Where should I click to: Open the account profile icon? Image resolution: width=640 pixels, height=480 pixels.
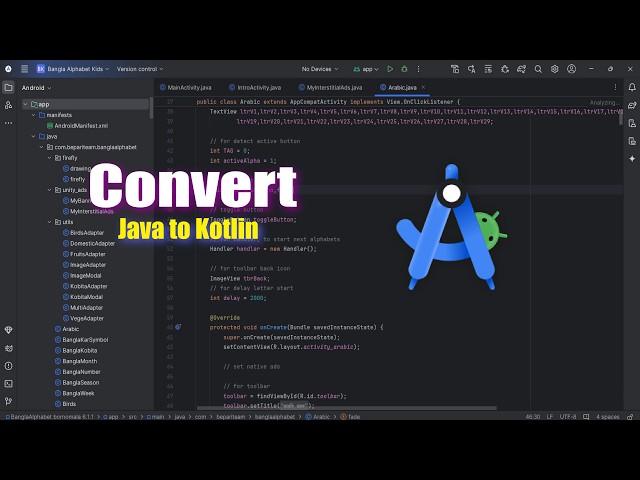[x=571, y=69]
